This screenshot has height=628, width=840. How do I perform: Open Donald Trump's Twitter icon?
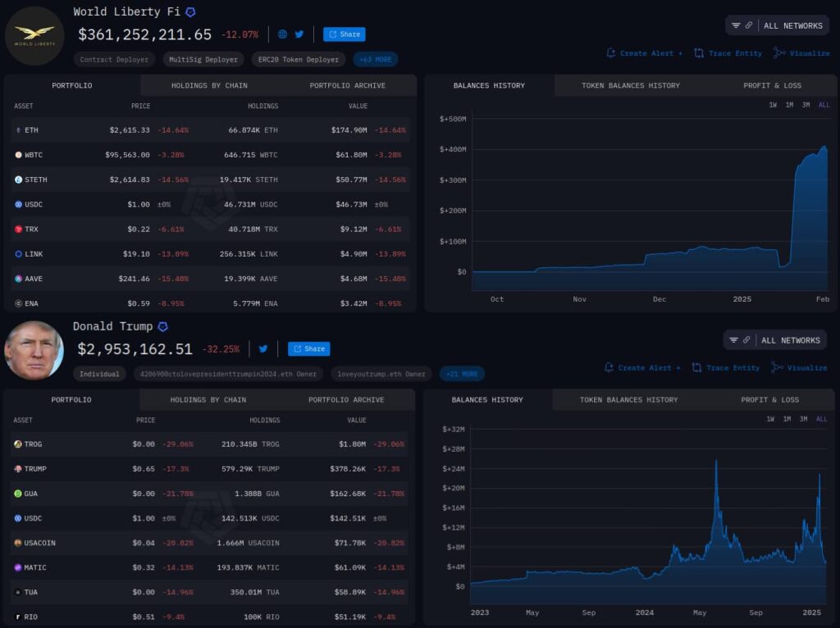(263, 348)
